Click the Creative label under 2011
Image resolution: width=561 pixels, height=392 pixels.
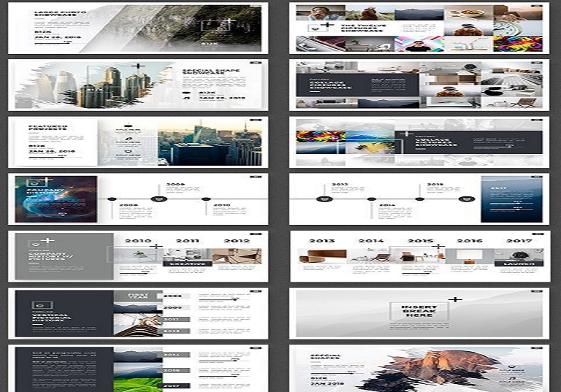coord(186,264)
